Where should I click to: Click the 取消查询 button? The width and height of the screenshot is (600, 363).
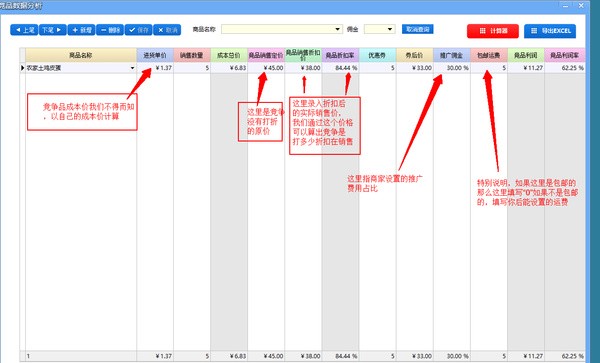pyautogui.click(x=417, y=29)
